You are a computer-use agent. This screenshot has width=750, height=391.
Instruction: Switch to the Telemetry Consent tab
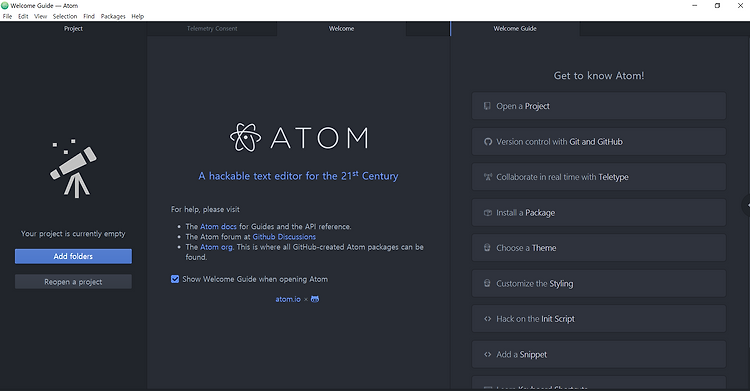(x=212, y=29)
